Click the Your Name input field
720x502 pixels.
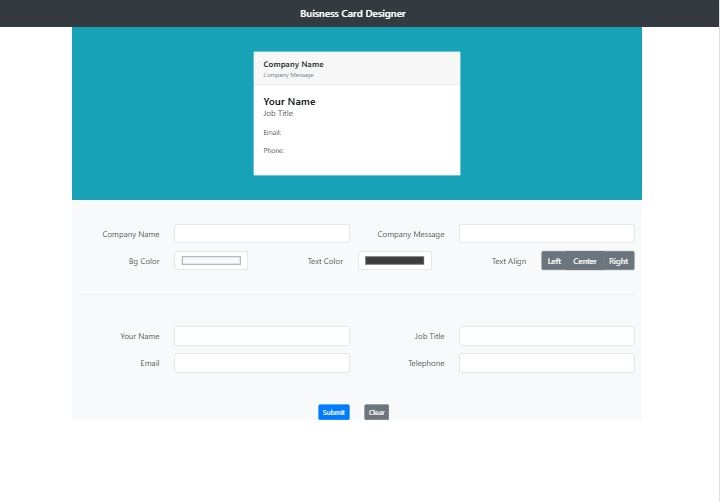262,336
